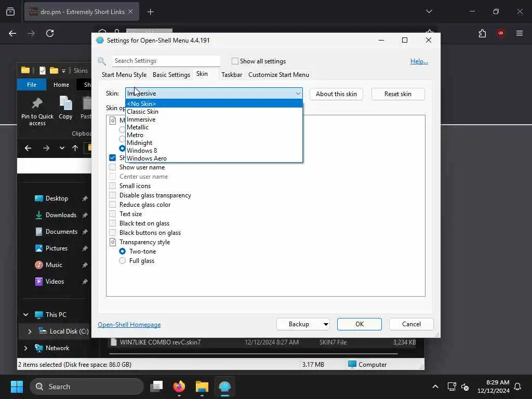The width and height of the screenshot is (532, 399).
Task: Open the uBlock Origin toolbar icon
Action: [501, 33]
